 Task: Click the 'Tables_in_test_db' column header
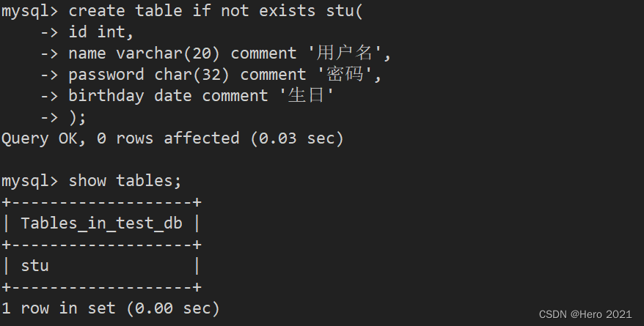pos(101,223)
